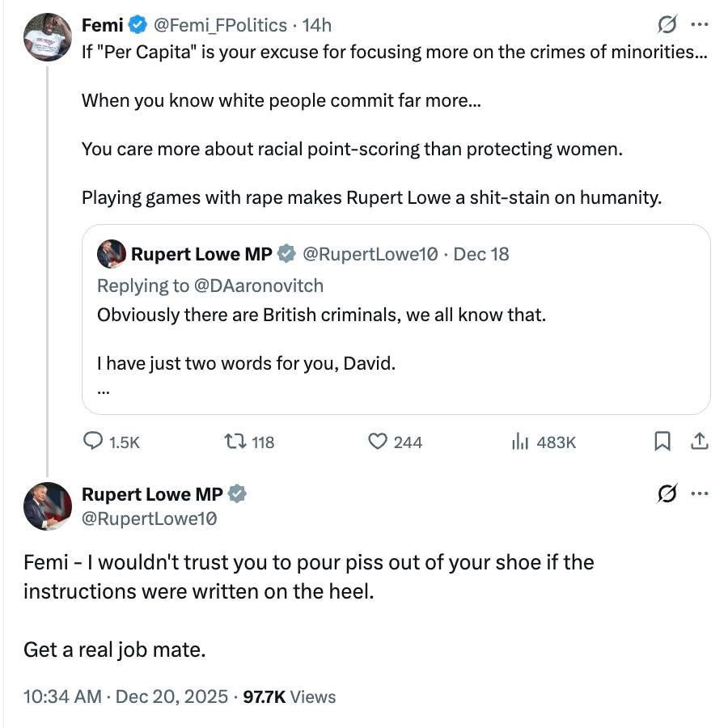Open the more options menu on Femi's post
Viewport: 728px width, 728px height.
(x=700, y=25)
